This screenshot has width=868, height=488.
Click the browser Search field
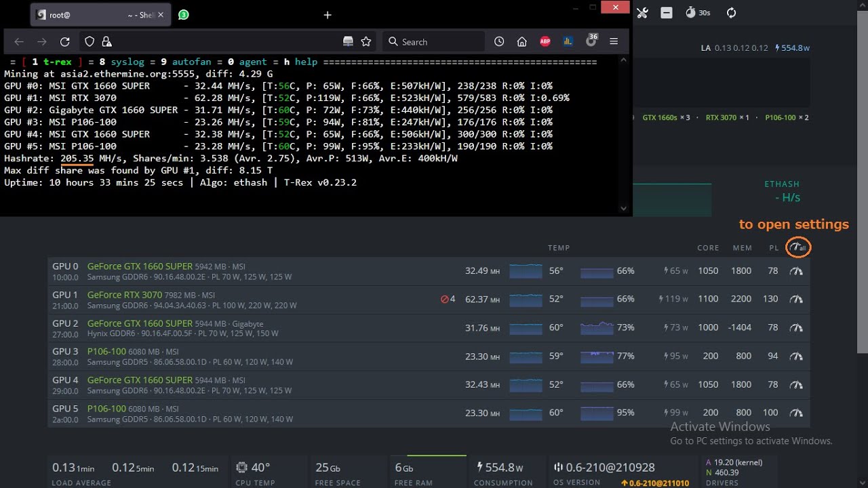[x=433, y=41]
